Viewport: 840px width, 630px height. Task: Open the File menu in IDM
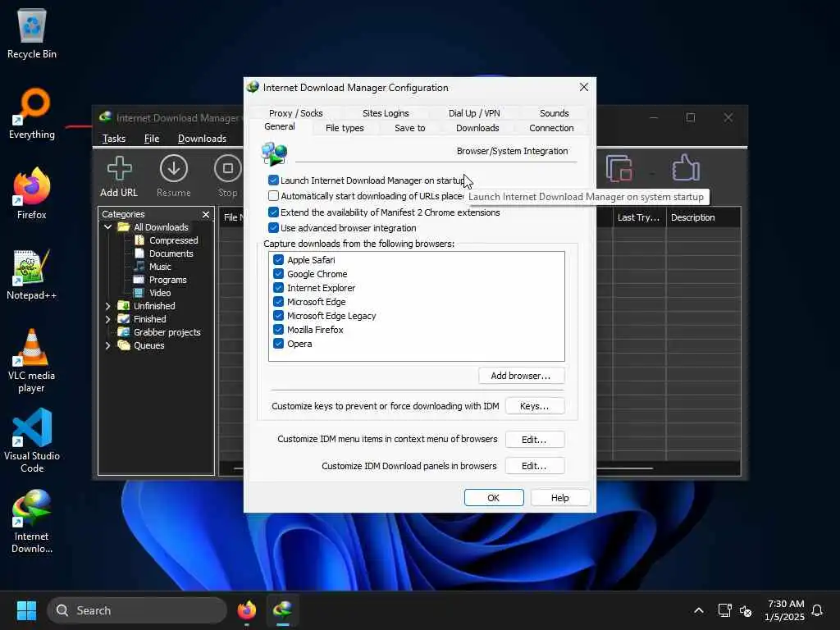(152, 138)
